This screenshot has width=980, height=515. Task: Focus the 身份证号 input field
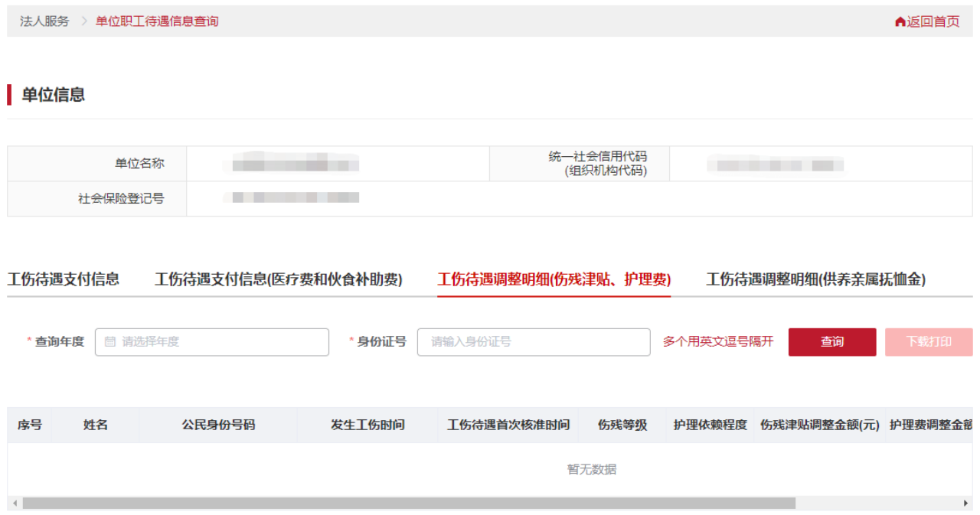pyautogui.click(x=533, y=342)
